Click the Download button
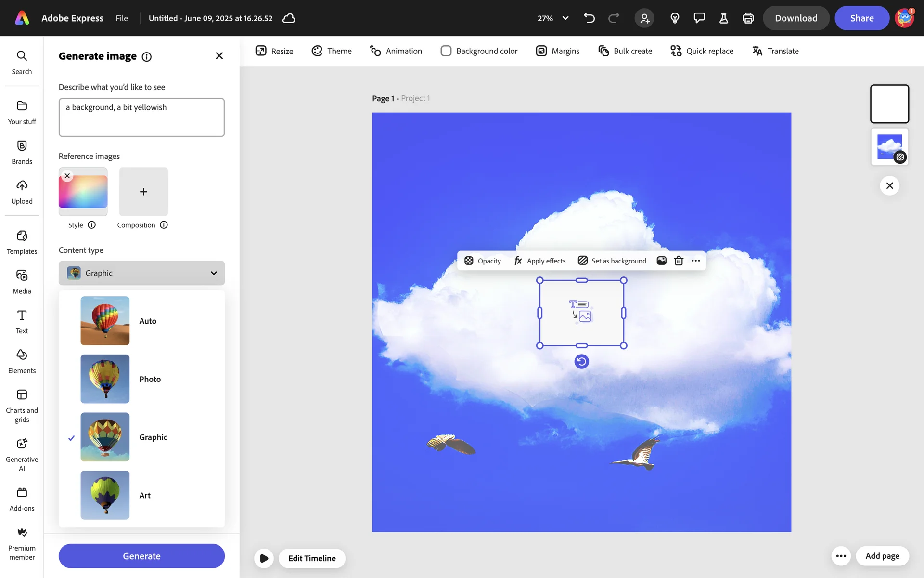 796,18
